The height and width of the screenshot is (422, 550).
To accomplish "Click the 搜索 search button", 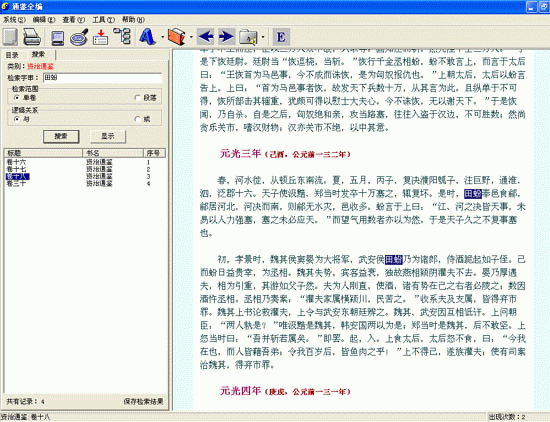I will pyautogui.click(x=61, y=136).
